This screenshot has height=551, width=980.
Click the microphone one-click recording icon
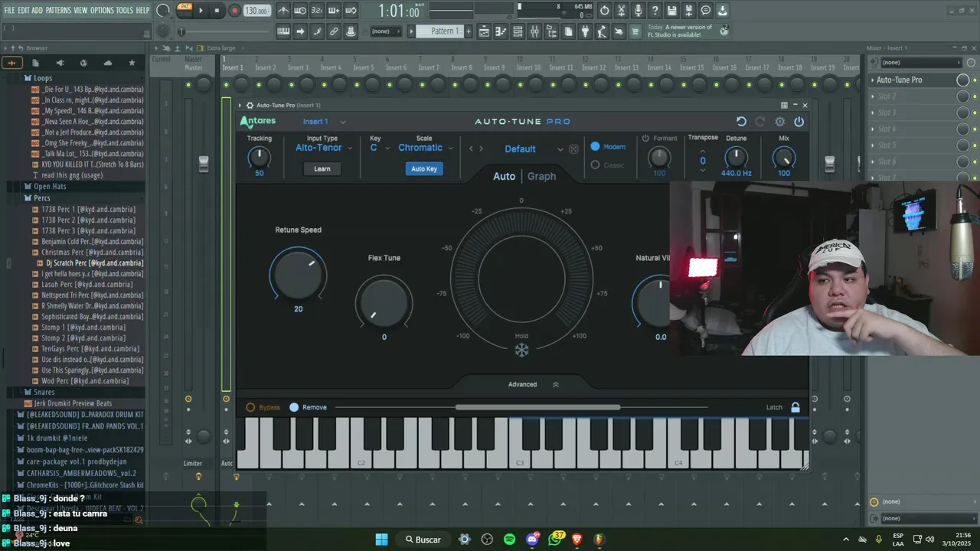[638, 11]
